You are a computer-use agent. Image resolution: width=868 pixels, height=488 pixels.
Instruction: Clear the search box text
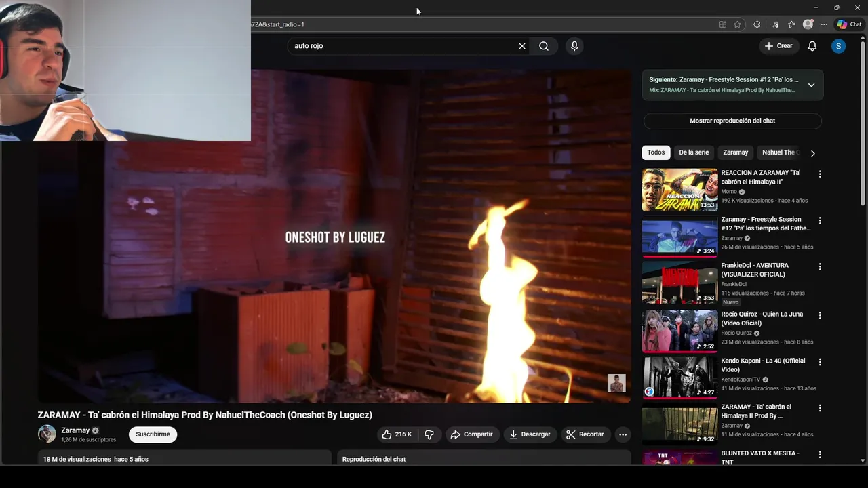tap(522, 46)
